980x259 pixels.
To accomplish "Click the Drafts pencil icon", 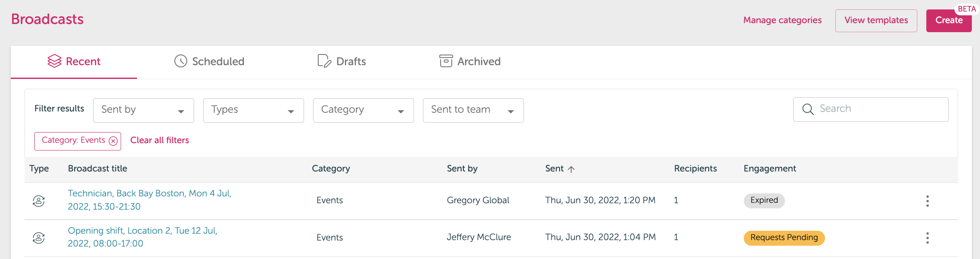I will pyautogui.click(x=324, y=61).
